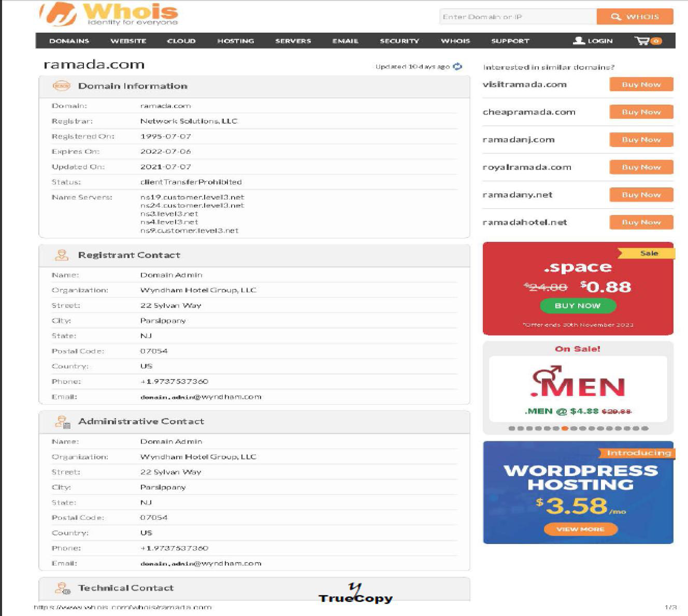The image size is (688, 616).
Task: Click name server ns19.customer.level3.net
Action: click(192, 197)
